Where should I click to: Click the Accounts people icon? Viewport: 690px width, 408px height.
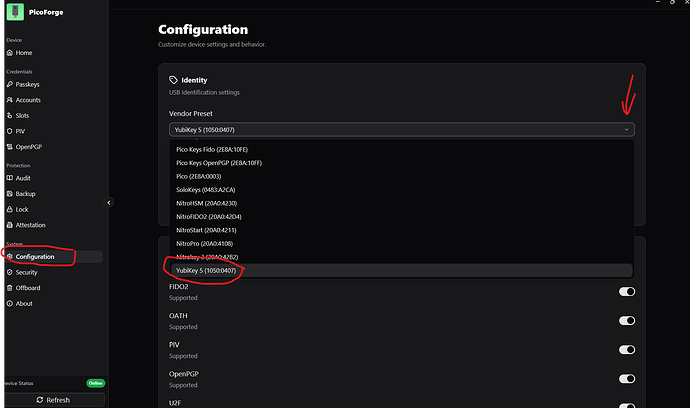point(10,100)
